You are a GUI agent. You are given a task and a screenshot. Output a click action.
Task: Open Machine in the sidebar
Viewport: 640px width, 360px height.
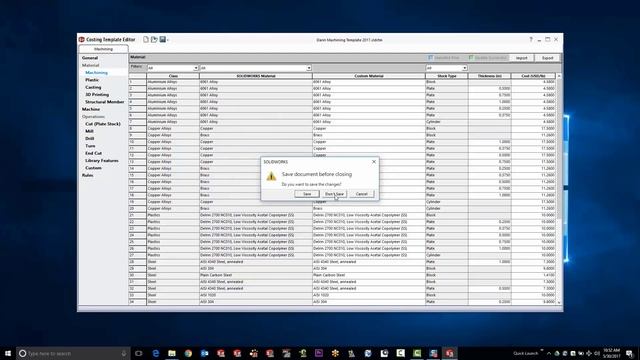pyautogui.click(x=91, y=109)
